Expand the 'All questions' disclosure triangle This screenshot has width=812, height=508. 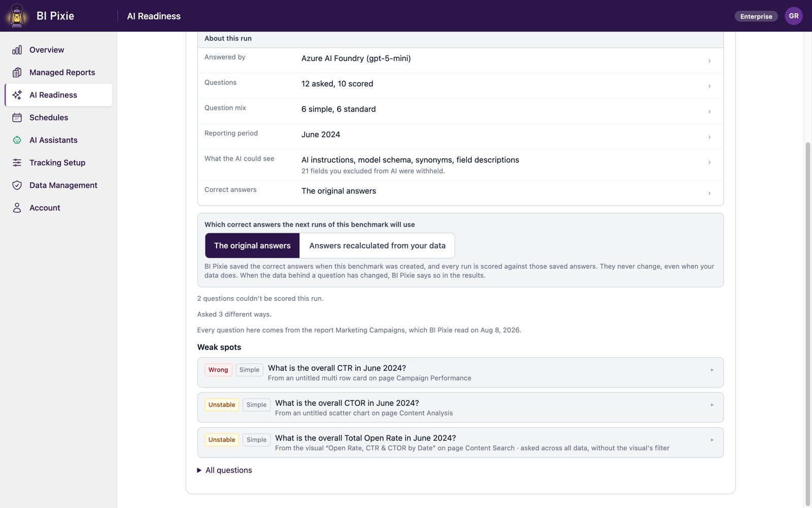pyautogui.click(x=199, y=470)
